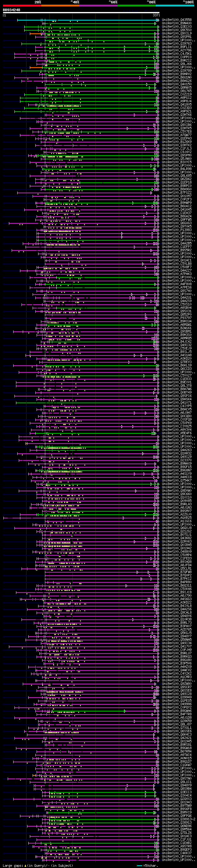
Task: Click hit label UniRef100_Q3HTK6
Action: 177,115
